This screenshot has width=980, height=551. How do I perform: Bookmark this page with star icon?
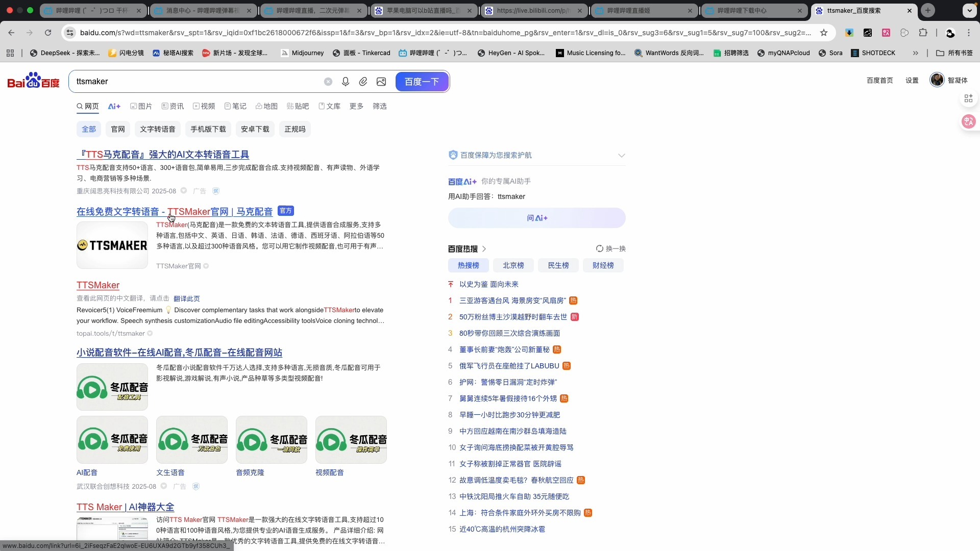pyautogui.click(x=824, y=33)
